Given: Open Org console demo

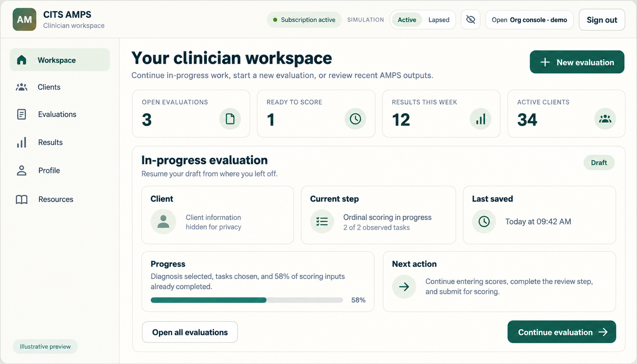Looking at the screenshot, I should coord(529,20).
